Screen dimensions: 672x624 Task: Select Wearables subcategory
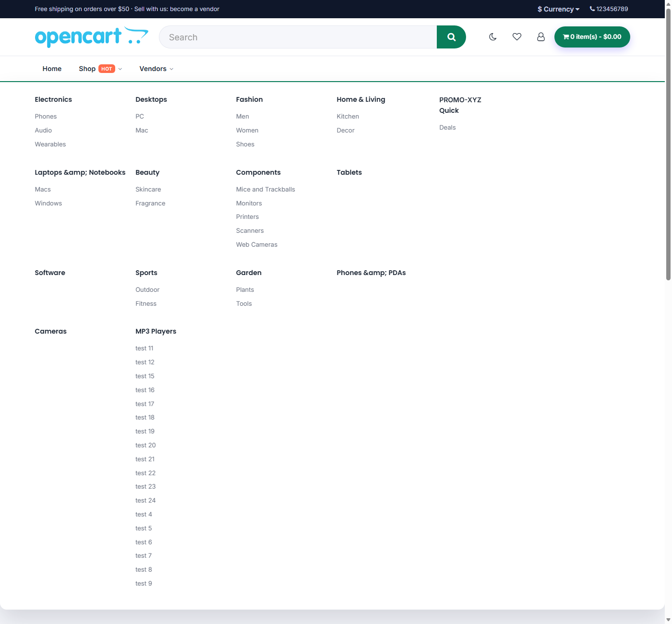point(50,144)
